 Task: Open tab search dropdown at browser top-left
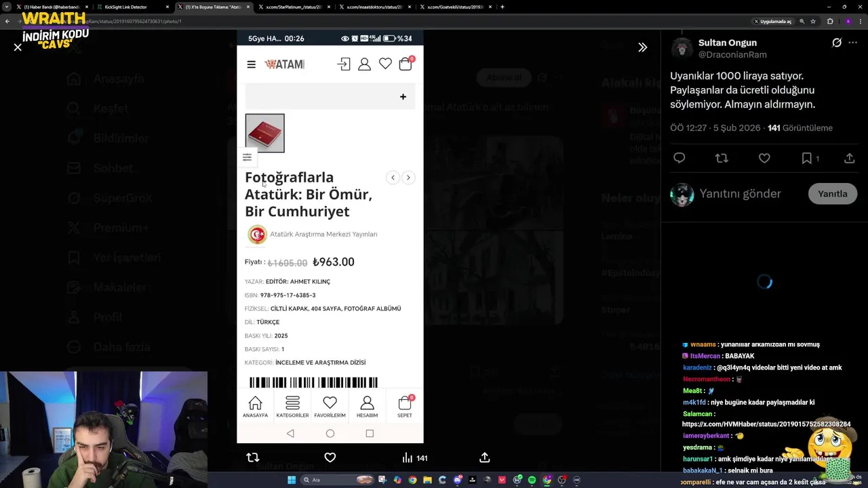click(x=7, y=7)
